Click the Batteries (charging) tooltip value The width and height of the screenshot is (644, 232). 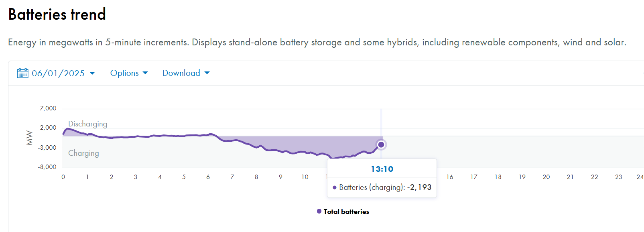tap(419, 187)
